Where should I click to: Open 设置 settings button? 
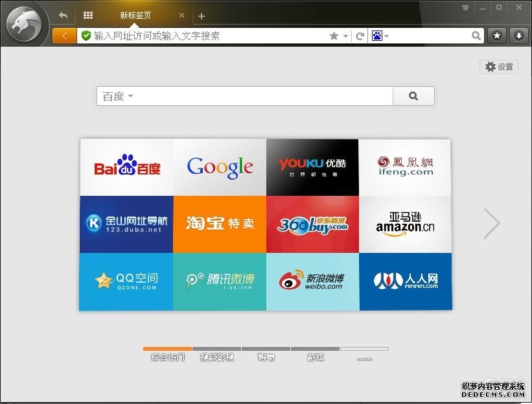499,67
